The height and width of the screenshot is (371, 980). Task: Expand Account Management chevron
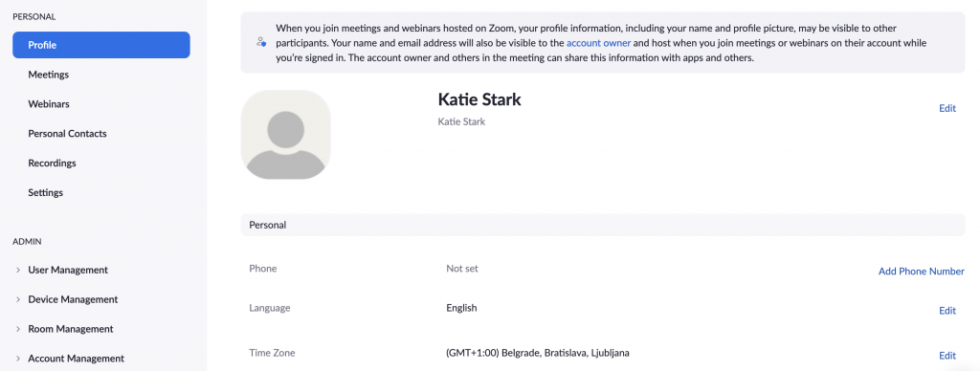tap(18, 359)
